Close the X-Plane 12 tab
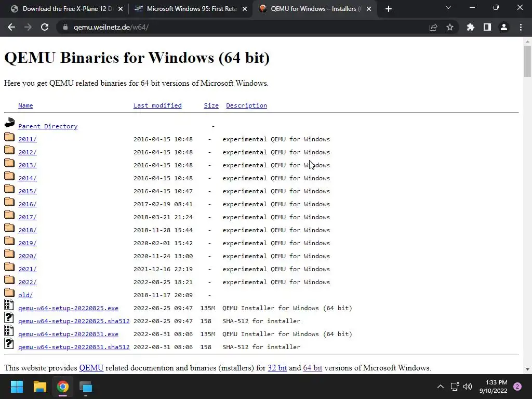532x399 pixels. tap(121, 9)
